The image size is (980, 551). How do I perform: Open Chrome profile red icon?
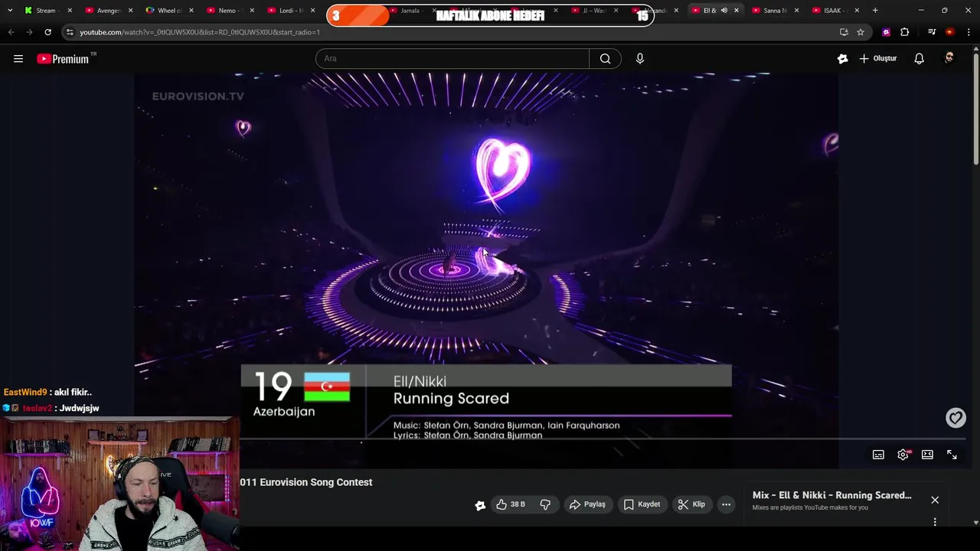click(x=950, y=32)
